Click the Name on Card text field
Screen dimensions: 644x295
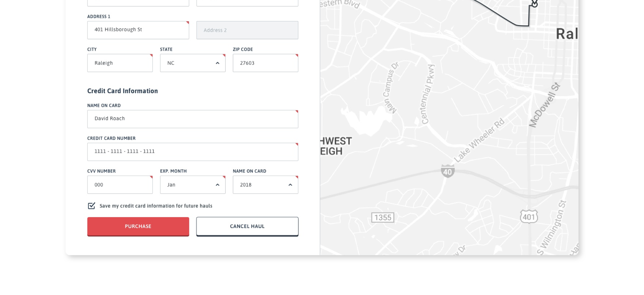pyautogui.click(x=193, y=119)
